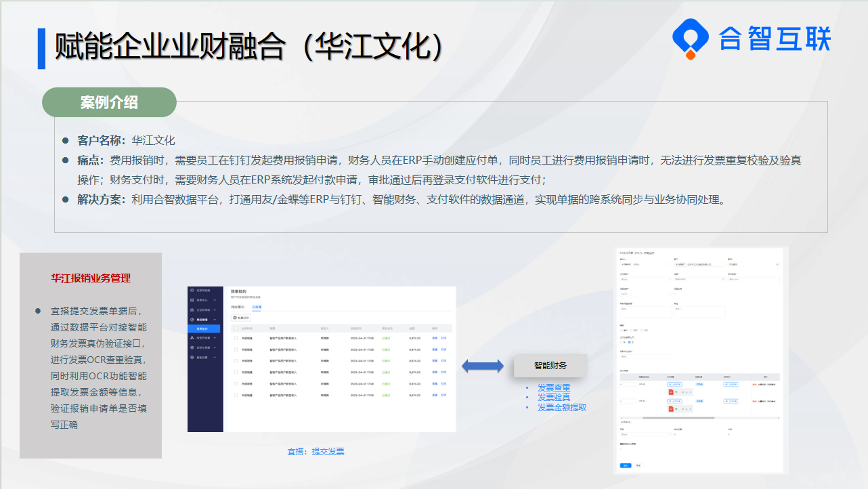Tick the select-all checkbox in approval table header
Viewport: 868px width, 489px height.
(x=236, y=328)
